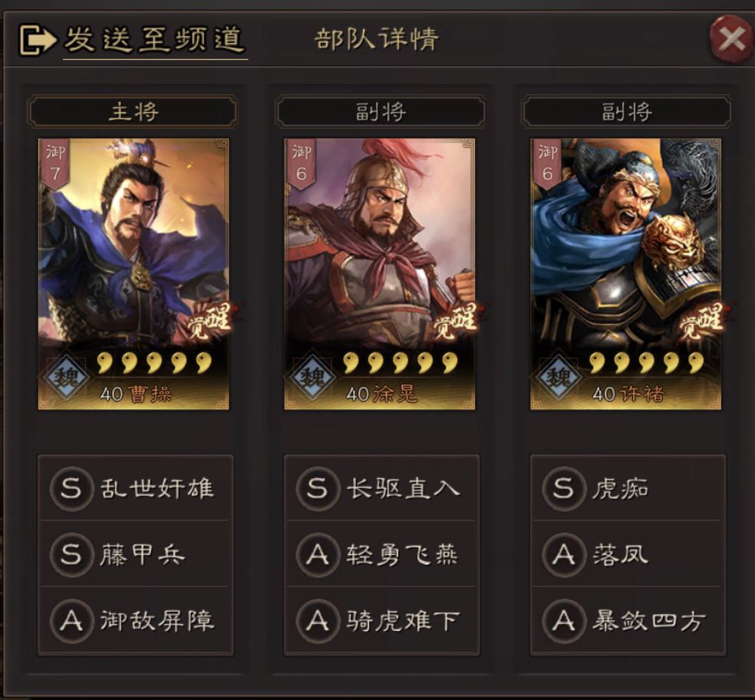This screenshot has width=755, height=700.
Task: Select the 暴敛四方 skill
Action: (628, 620)
